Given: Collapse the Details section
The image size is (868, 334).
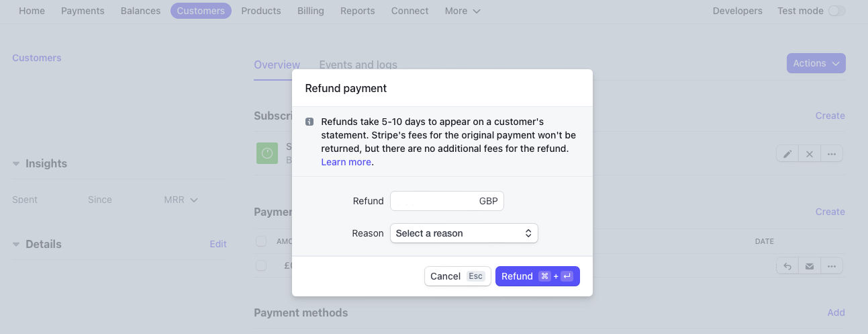Looking at the screenshot, I should (x=16, y=245).
